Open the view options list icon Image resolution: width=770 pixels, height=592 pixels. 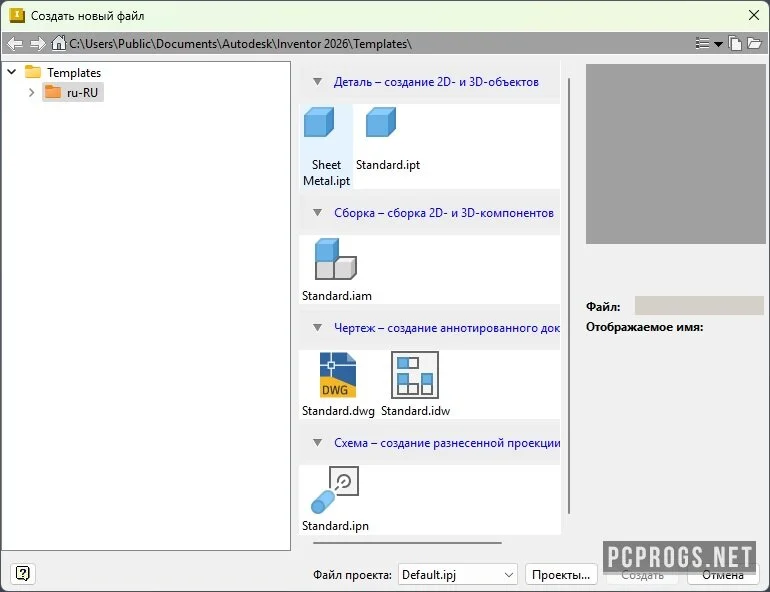[702, 44]
